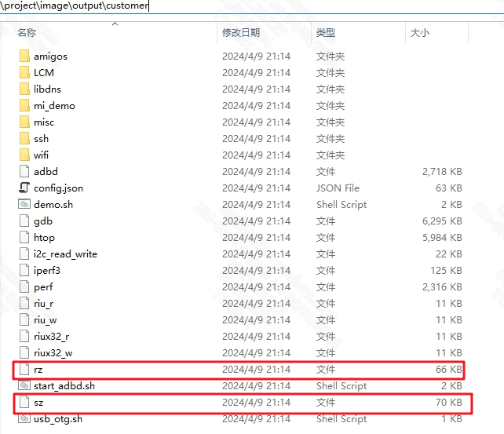
Task: Select the riu_w file icon
Action: pos(24,319)
